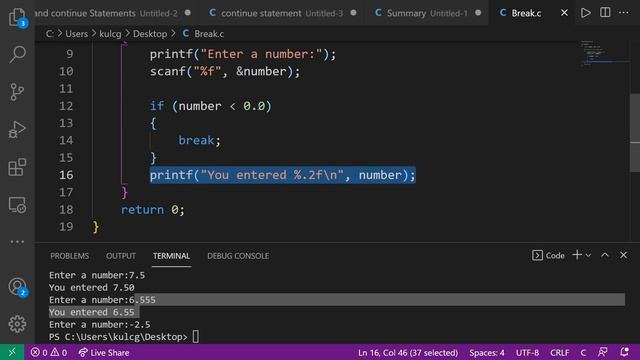Click line number 16 in the gutter
This screenshot has width=640, height=360.
pos(66,175)
